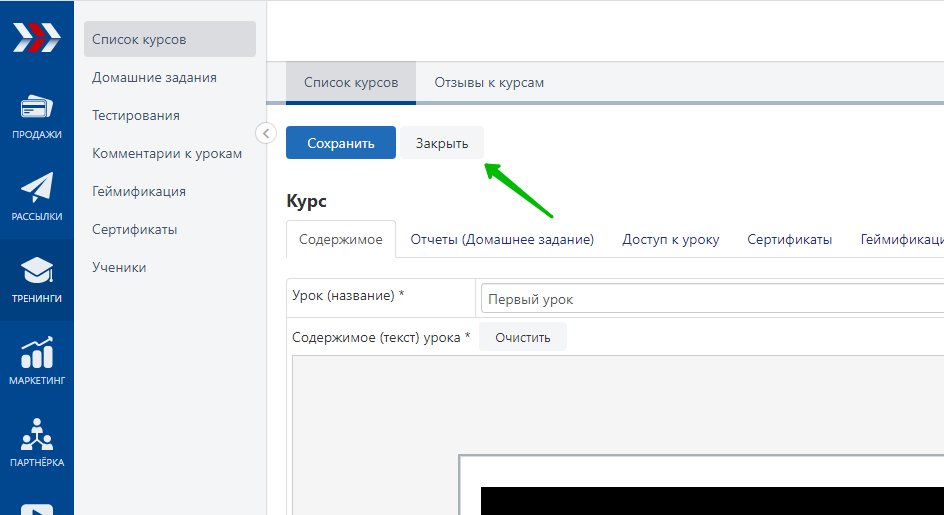Open the Сертификаты tab in course editor
The height and width of the screenshot is (515, 944).
[x=789, y=240]
